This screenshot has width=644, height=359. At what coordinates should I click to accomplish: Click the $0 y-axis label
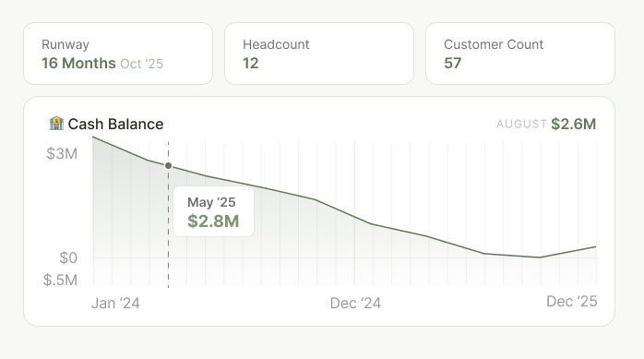68,258
